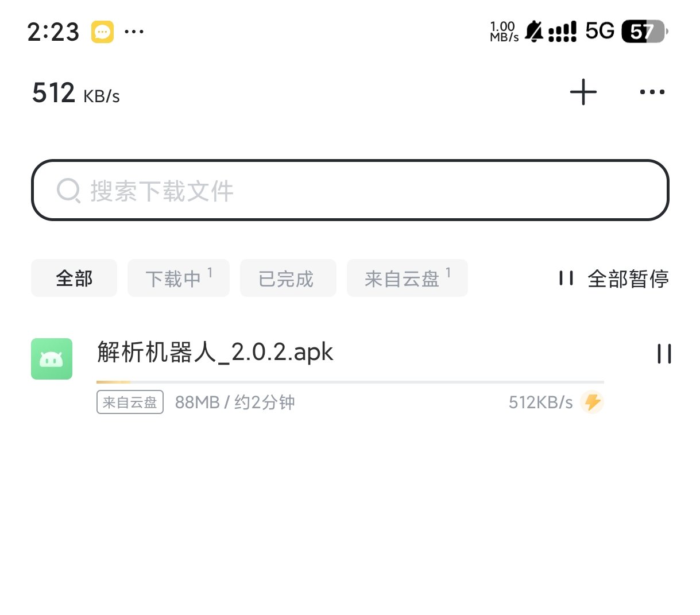Tap the green Android APK file icon
This screenshot has height=615, width=700.
[52, 359]
